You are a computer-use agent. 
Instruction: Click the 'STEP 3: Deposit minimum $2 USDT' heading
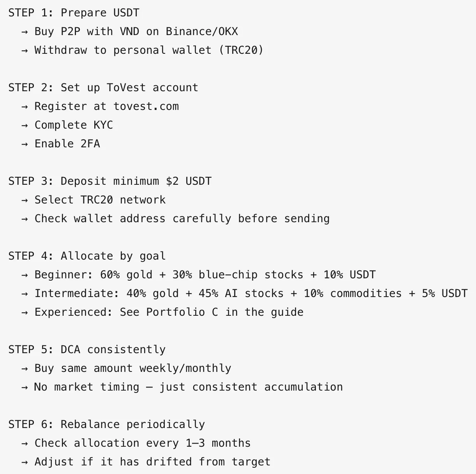point(110,181)
